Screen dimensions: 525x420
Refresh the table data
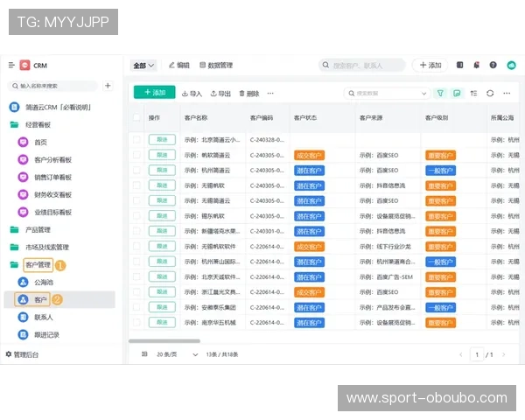[490, 93]
